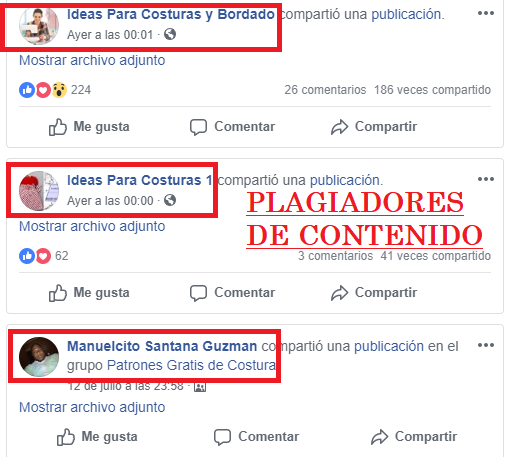Click the wow reaction emoji on the 224 reactions post
This screenshot has height=457, width=508.
[x=59, y=90]
